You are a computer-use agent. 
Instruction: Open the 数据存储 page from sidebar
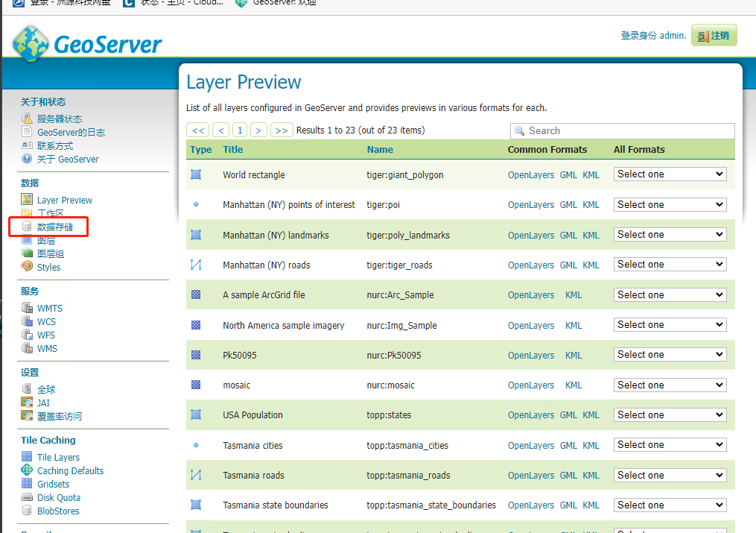54,227
